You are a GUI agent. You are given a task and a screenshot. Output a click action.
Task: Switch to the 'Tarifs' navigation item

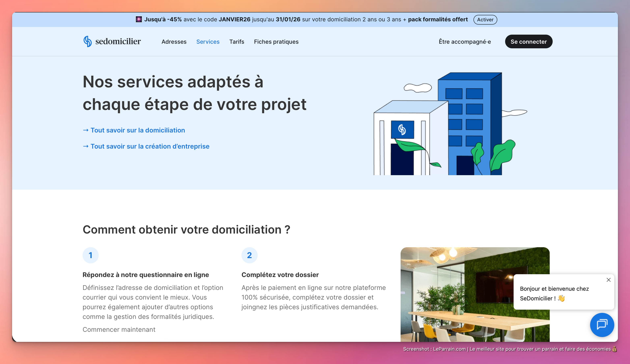click(x=236, y=42)
